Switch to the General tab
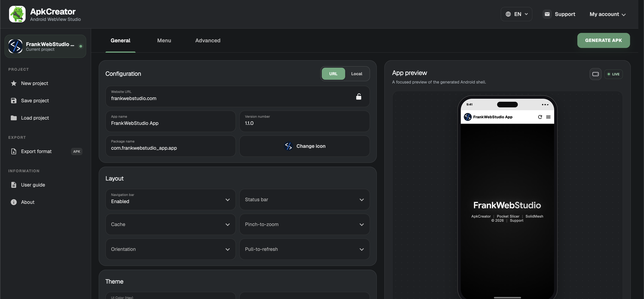 tap(120, 41)
